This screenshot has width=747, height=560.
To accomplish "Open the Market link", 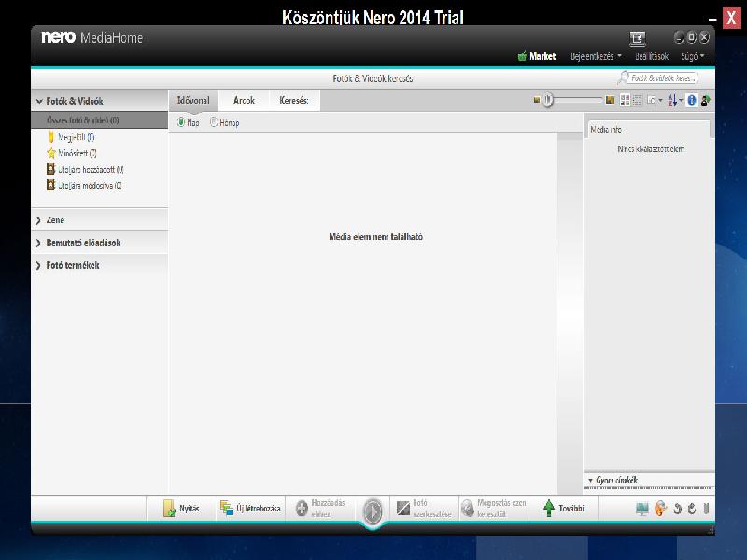I will 543,56.
